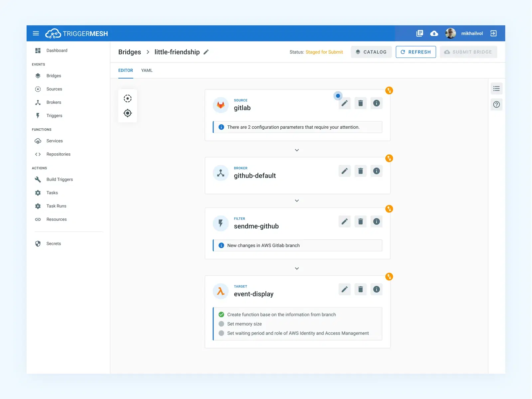Image resolution: width=532 pixels, height=399 pixels.
Task: Open Dashboard in the sidebar
Action: click(57, 51)
